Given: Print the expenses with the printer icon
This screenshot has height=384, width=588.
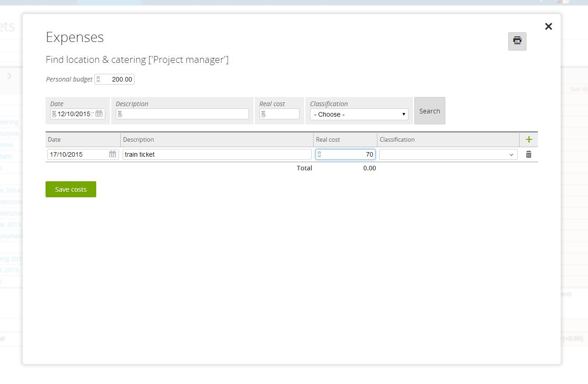Looking at the screenshot, I should (517, 41).
